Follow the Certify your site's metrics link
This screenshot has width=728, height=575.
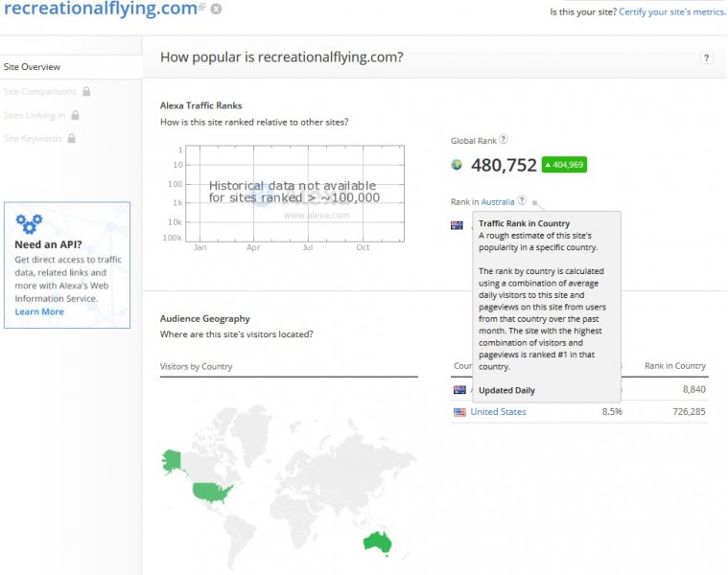672,12
